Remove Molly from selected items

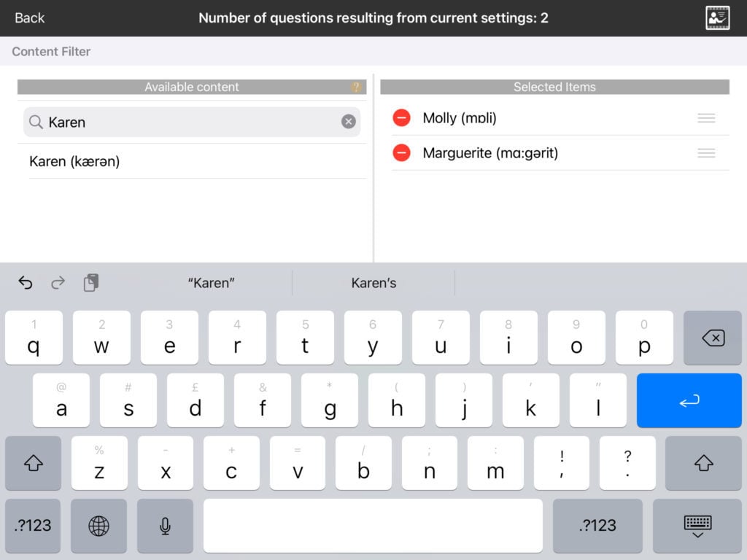click(402, 117)
